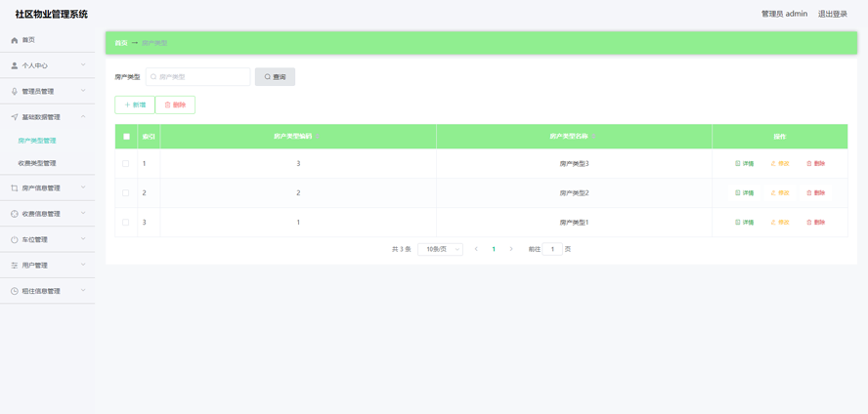The width and height of the screenshot is (868, 414).
Task: Click the sliders icon for 用户管理
Action: (x=15, y=266)
